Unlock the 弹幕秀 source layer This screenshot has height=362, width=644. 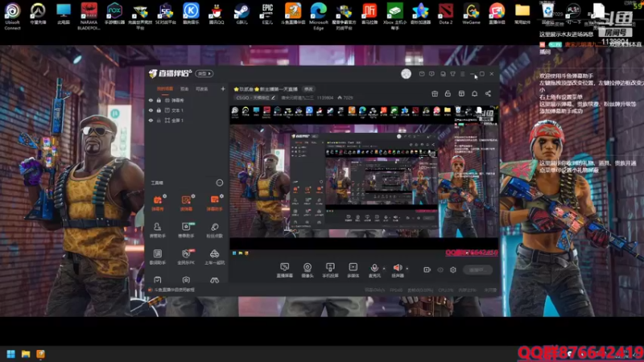[x=159, y=100]
